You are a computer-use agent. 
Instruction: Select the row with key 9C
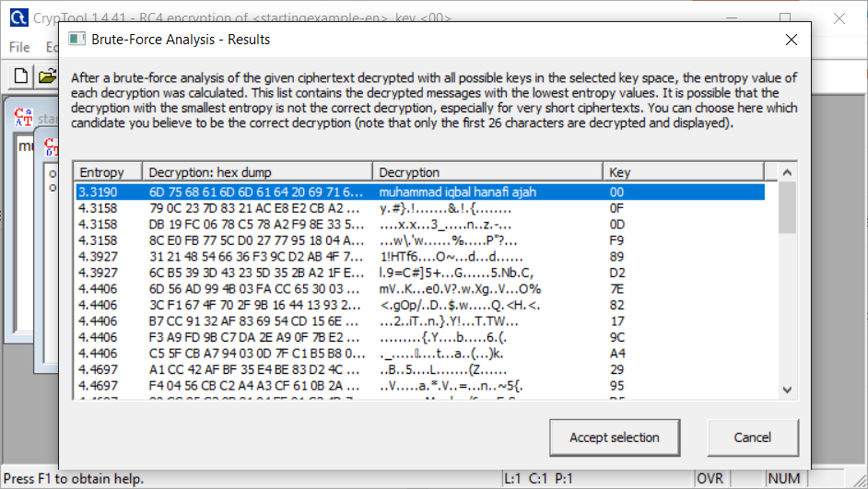pyautogui.click(x=420, y=337)
